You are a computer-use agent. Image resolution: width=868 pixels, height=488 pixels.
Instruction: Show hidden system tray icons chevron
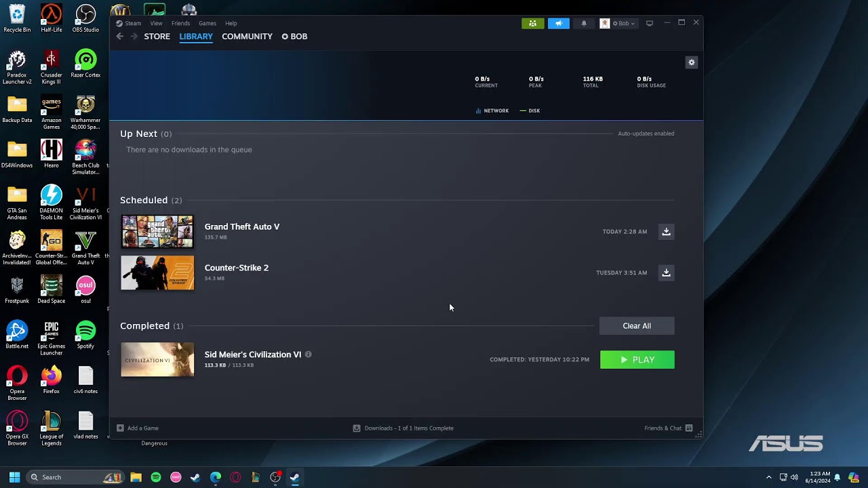[x=769, y=477]
